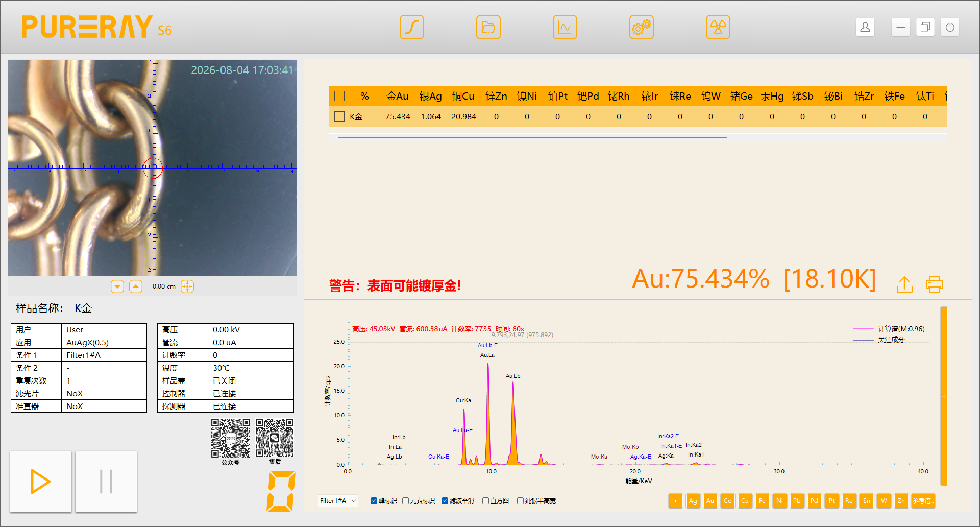Click the printer icon
The width and height of the screenshot is (980, 527).
tap(935, 284)
